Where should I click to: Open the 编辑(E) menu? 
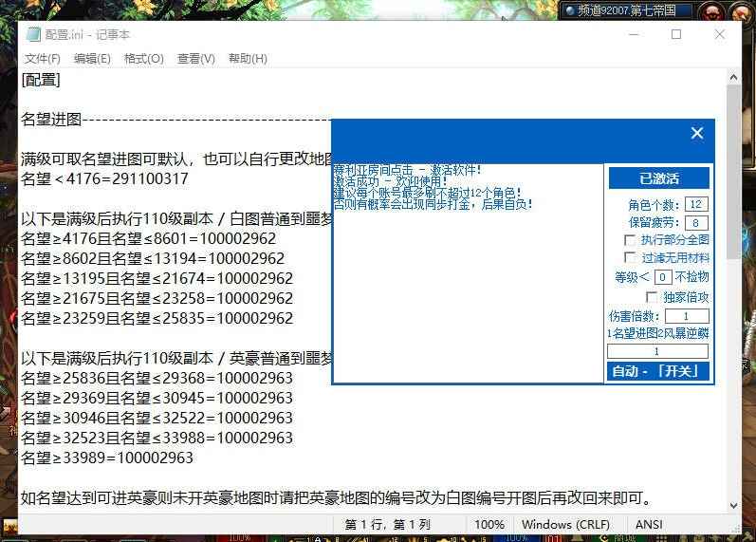[92, 59]
